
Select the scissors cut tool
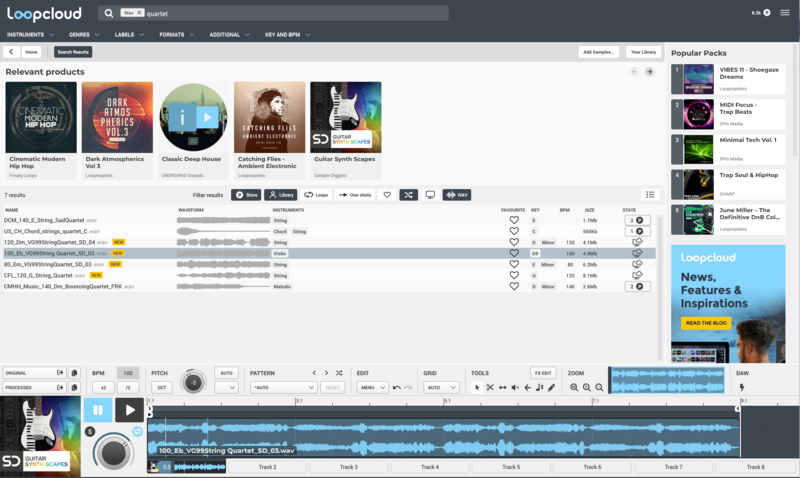pos(490,388)
